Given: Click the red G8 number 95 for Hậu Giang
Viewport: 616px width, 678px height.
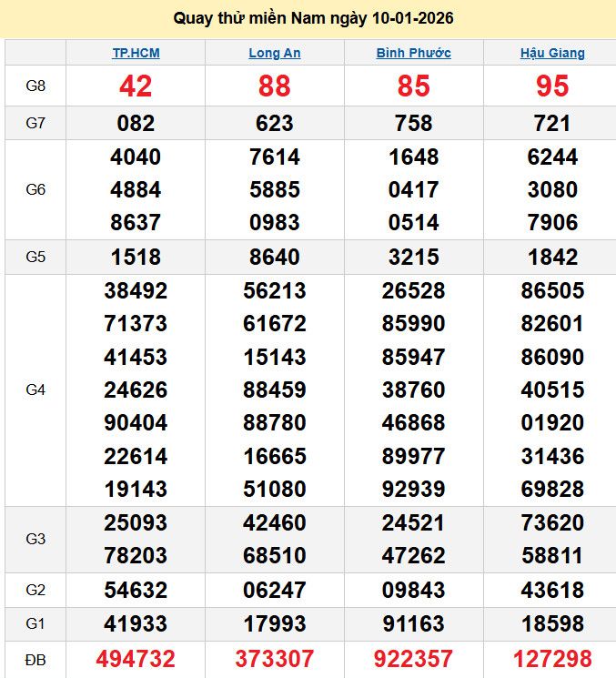Looking at the screenshot, I should [x=552, y=86].
